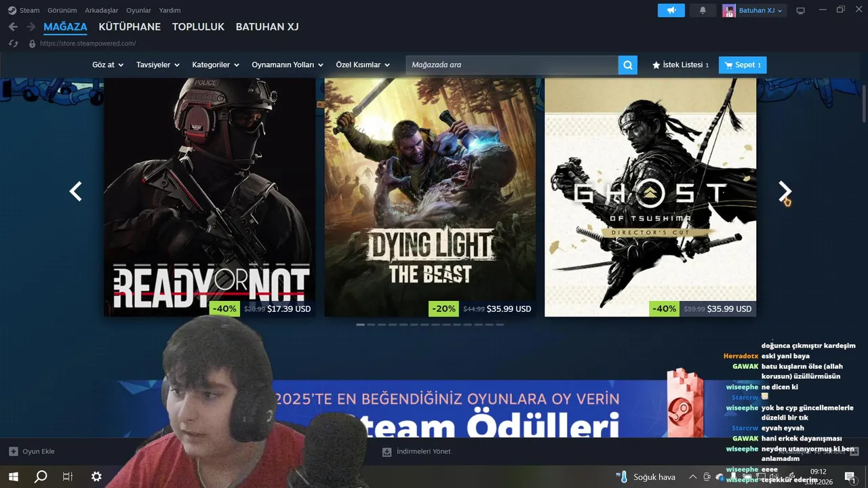The width and height of the screenshot is (868, 488).
Task: Open the Oyunlar menu
Action: click(138, 10)
